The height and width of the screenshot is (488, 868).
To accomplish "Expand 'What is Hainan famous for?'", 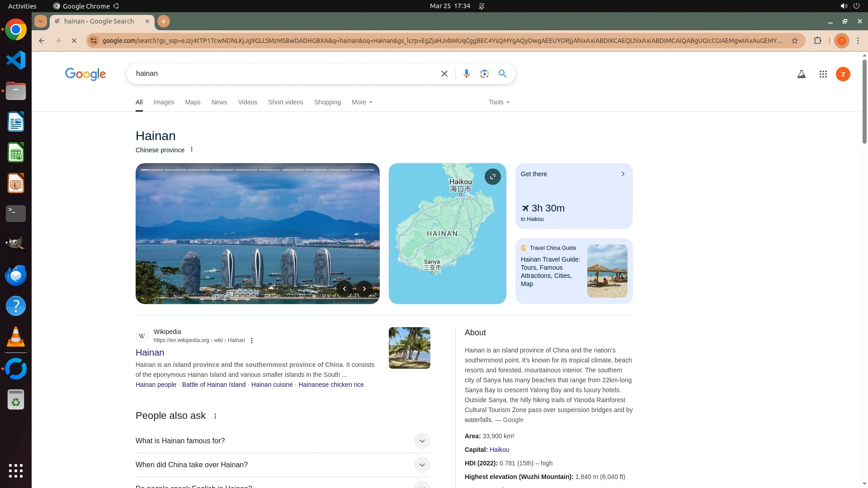I will pyautogui.click(x=422, y=441).
